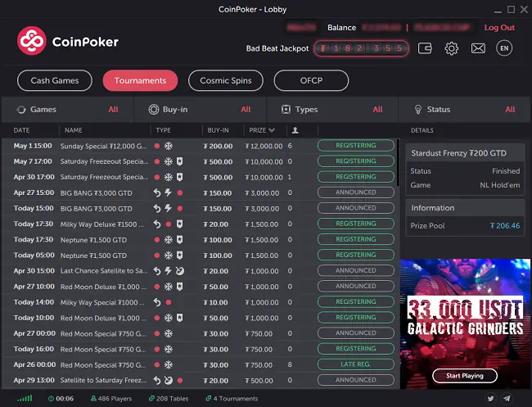Click snowflake icon in Apr 27 Red Moon Deluxe row
Image resolution: width=532 pixels, height=407 pixels.
click(169, 287)
